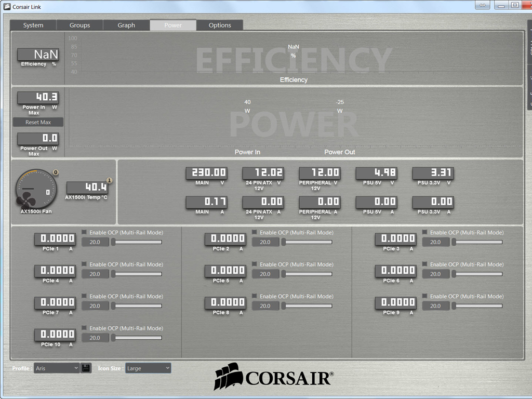Click the 12.00 PERIPHERAL voltage readout
Screen dimensions: 532x399
pyautogui.click(x=320, y=172)
